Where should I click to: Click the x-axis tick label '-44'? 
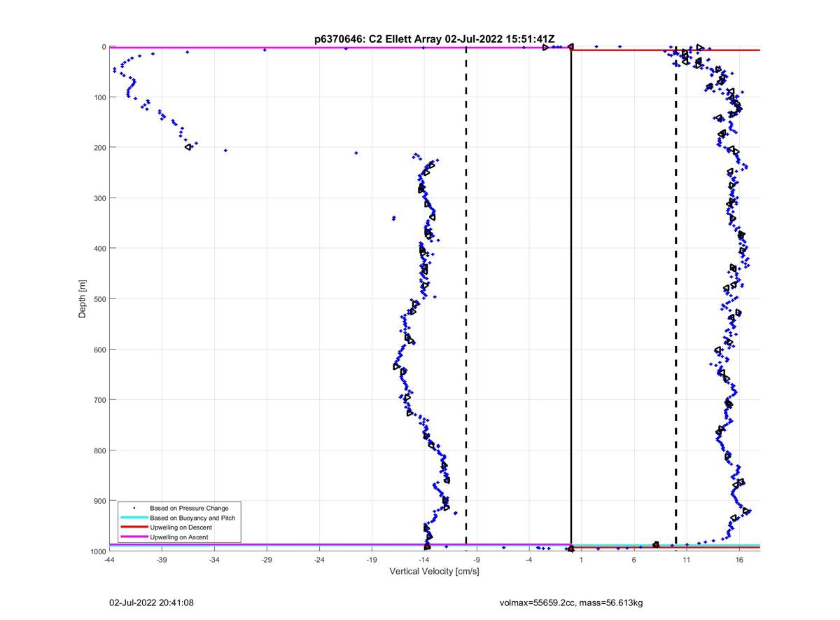point(109,560)
